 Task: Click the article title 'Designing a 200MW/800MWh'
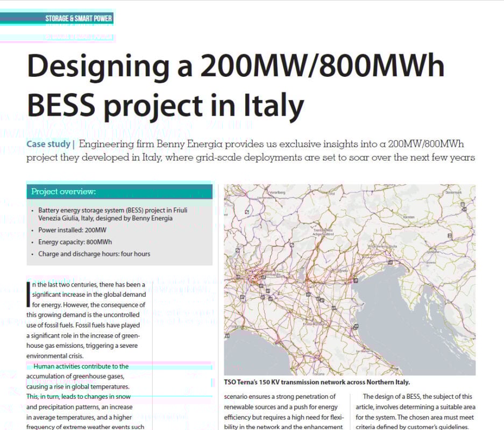click(x=236, y=67)
